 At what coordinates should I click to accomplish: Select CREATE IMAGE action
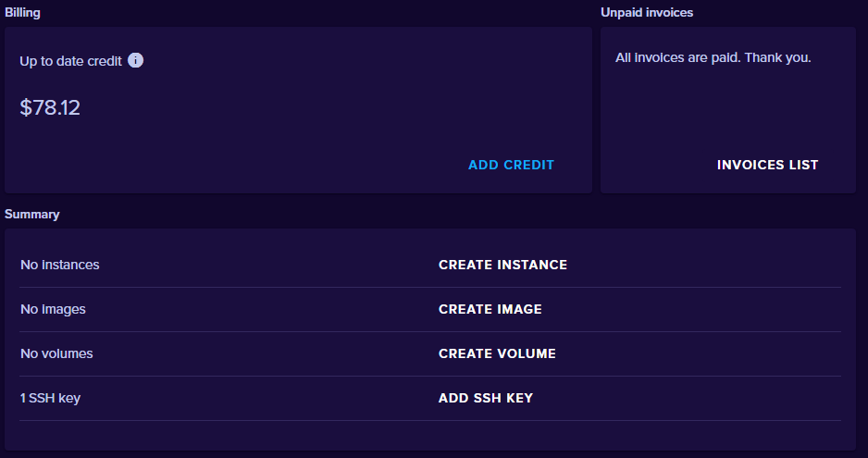tap(490, 309)
